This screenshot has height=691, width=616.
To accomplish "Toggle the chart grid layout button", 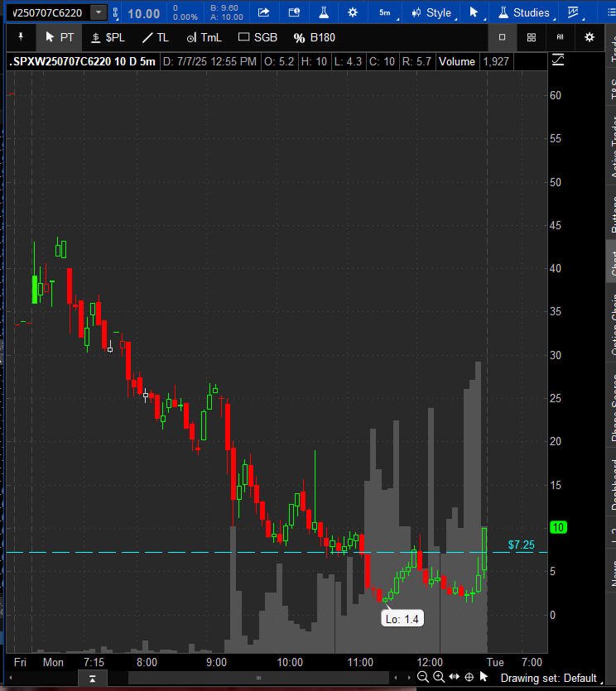I will click(532, 37).
